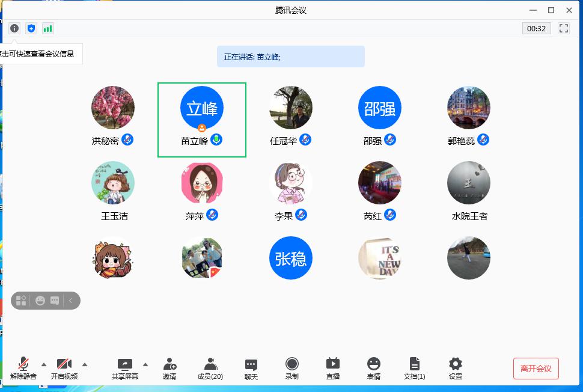Screen dimensions: 583x392
Task: Open meeting settings 设置
Action: coord(454,368)
